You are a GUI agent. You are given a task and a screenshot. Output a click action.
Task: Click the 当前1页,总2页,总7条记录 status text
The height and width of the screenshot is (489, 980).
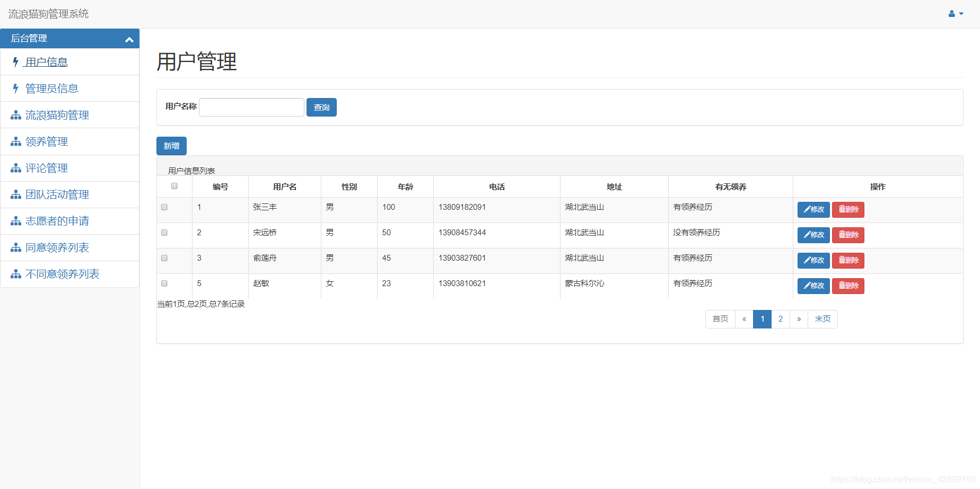(x=201, y=304)
